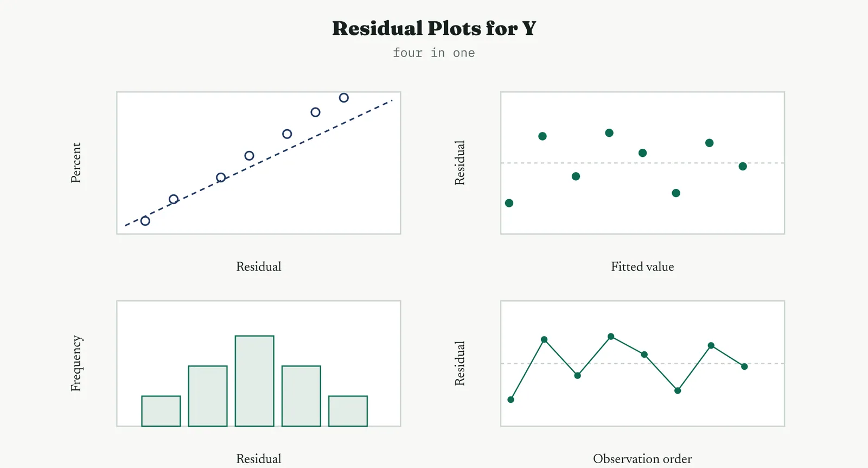Viewport: 868px width, 468px height.
Task: Click the lowest open circle on probability plot
Action: [x=145, y=221]
